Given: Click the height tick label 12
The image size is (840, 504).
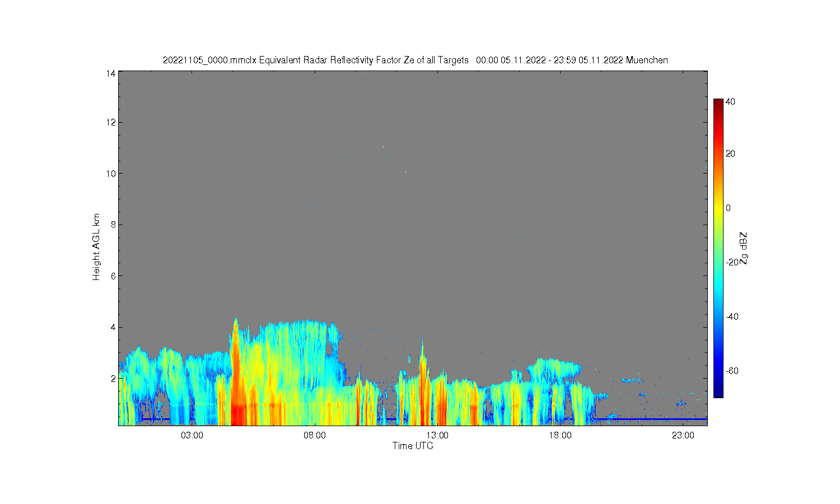Looking at the screenshot, I should [x=111, y=122].
